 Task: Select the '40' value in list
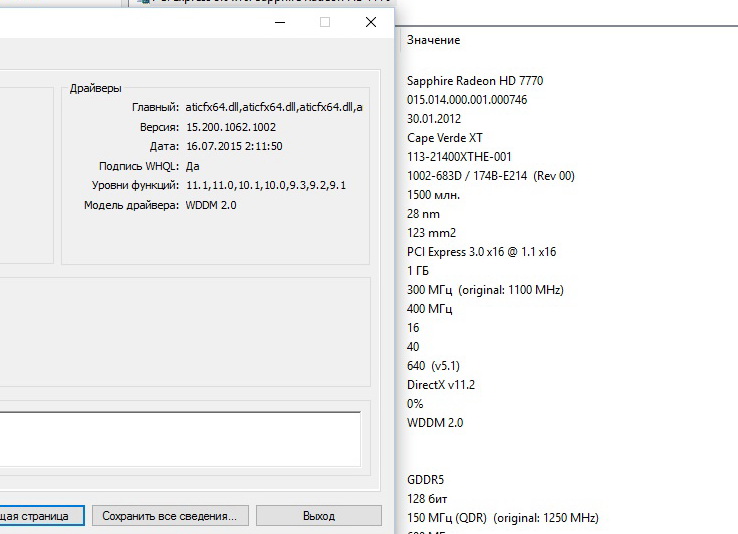click(413, 347)
